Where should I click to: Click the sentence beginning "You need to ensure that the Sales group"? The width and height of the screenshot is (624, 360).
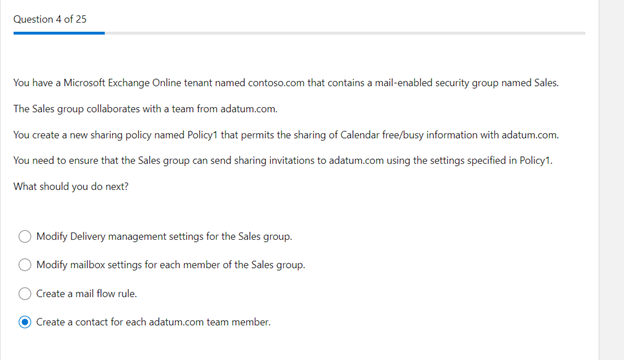click(283, 160)
